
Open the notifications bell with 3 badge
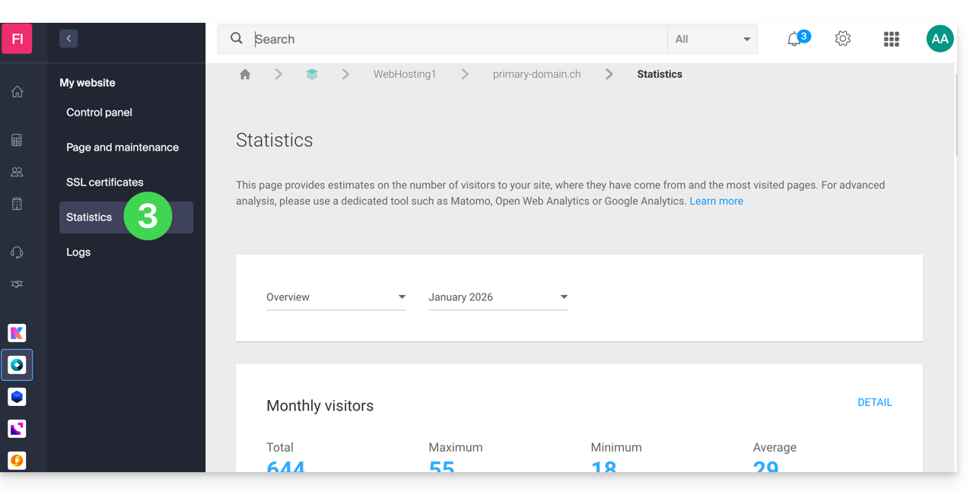point(795,40)
